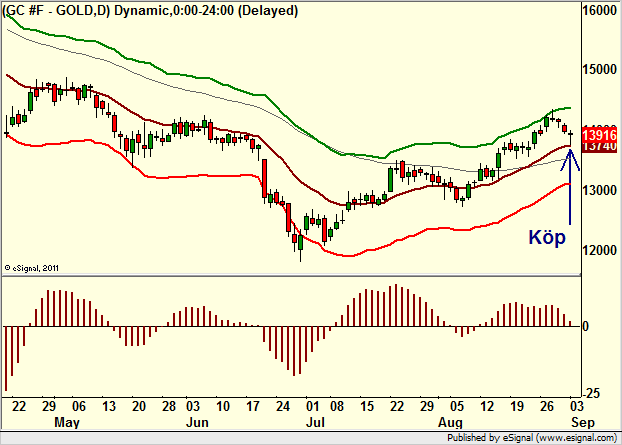Click the 15000 price axis label
This screenshot has width=622, height=445.
point(600,69)
